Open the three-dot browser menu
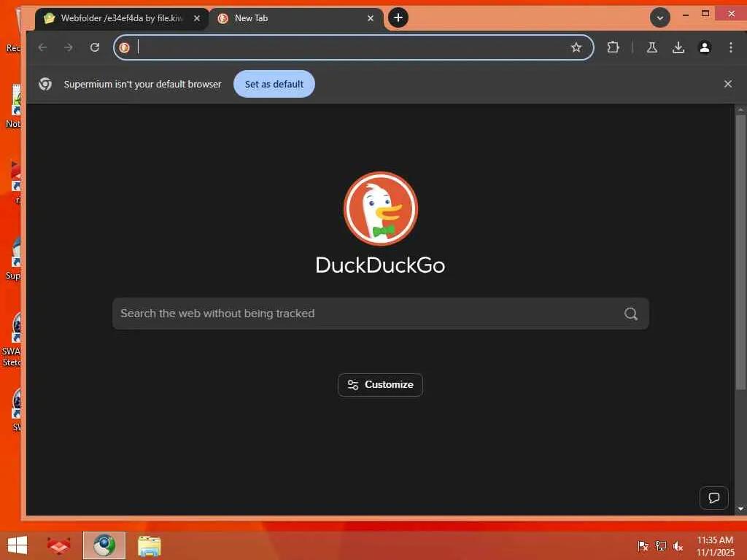 [x=731, y=47]
